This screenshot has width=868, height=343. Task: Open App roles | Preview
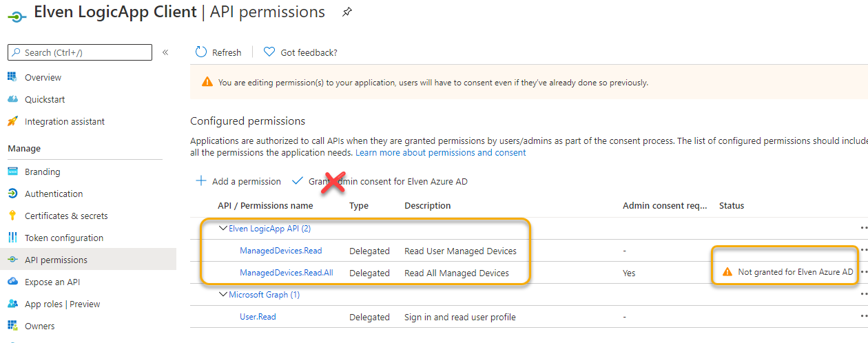[63, 304]
